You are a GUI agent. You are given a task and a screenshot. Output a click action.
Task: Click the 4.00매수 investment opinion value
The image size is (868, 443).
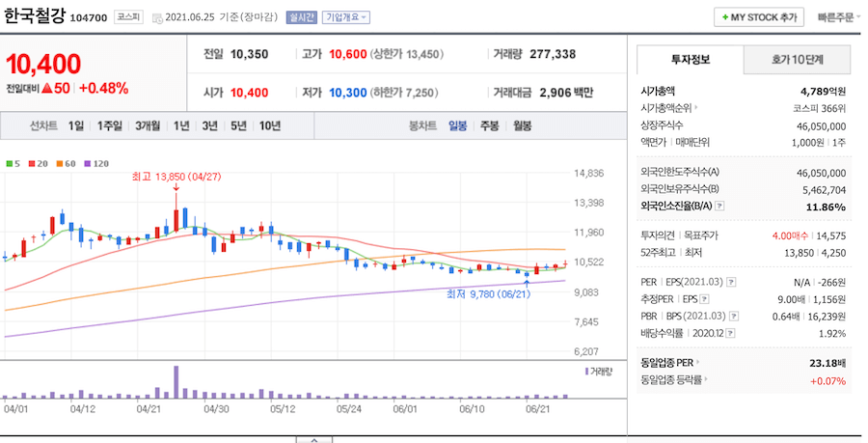(790, 235)
